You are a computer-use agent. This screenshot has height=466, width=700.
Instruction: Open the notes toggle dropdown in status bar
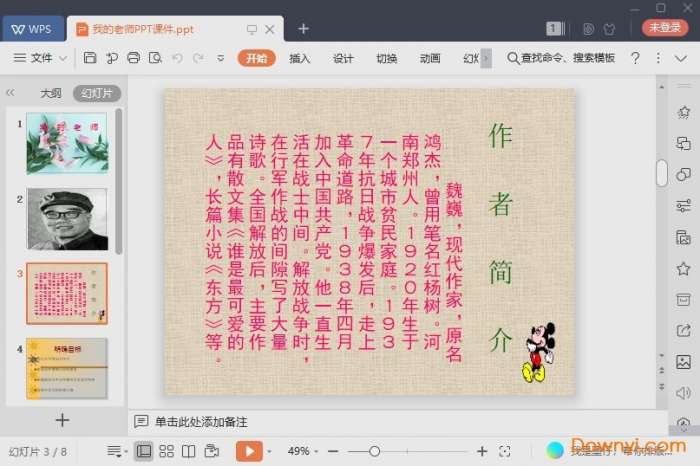click(117, 452)
